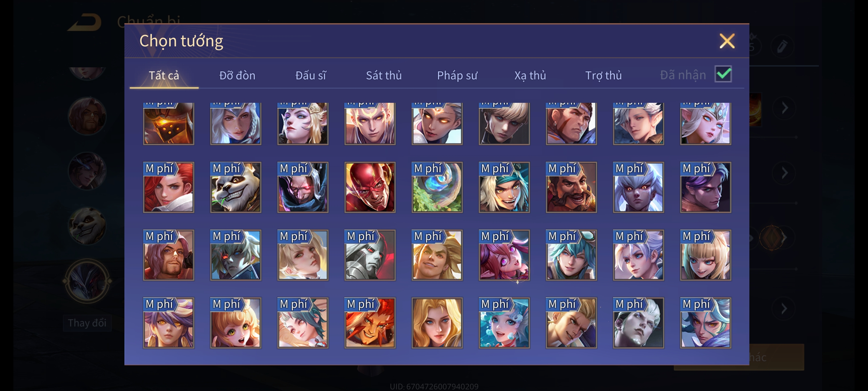Choose the panda hero portrait
This screenshot has height=391, width=868.
click(235, 187)
